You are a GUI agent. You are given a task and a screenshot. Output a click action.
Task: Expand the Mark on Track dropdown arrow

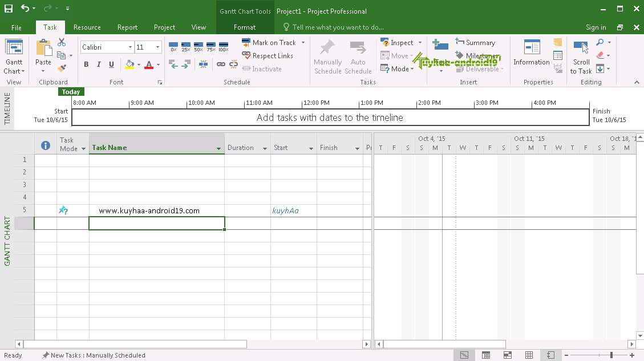pos(303,43)
